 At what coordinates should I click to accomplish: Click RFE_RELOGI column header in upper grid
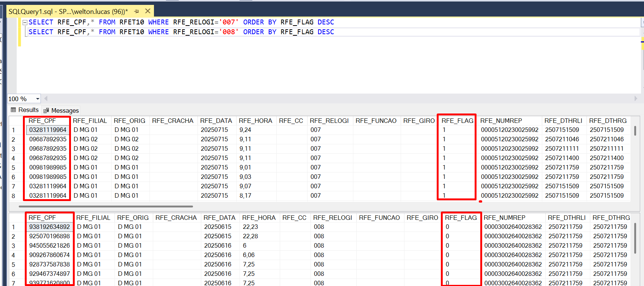(329, 121)
